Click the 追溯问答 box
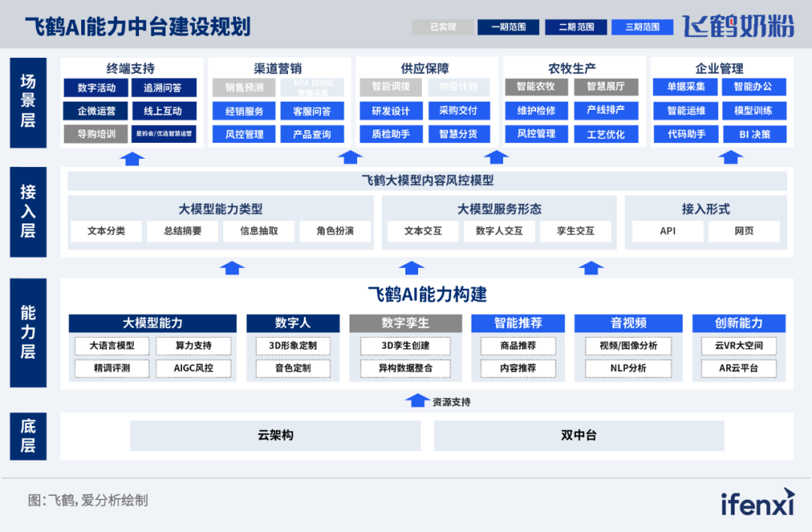 coord(164,87)
